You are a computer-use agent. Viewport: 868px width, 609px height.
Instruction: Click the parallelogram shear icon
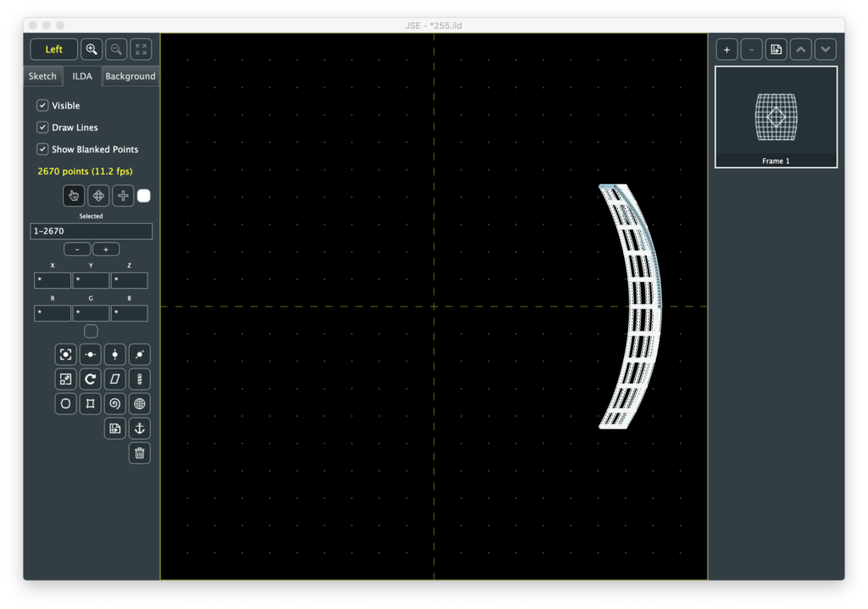(x=115, y=379)
